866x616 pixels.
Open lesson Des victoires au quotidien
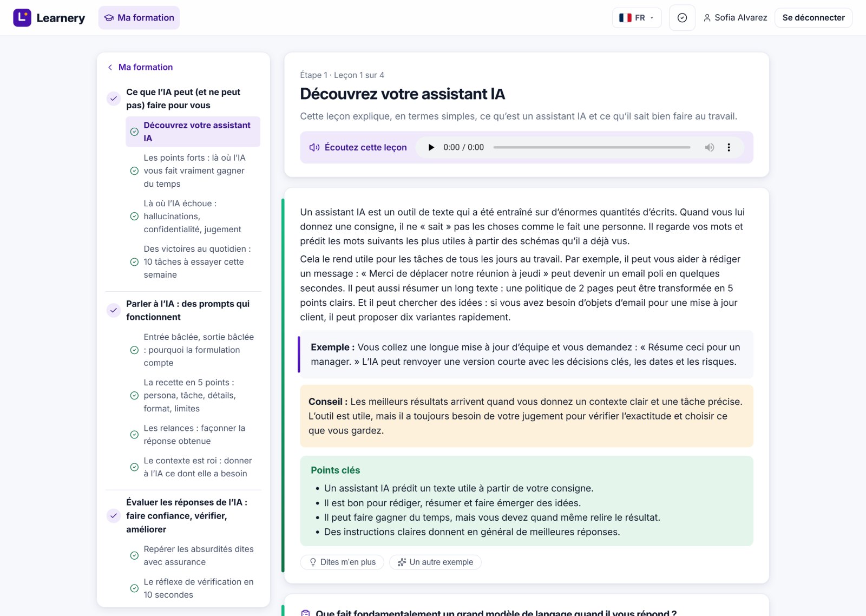click(x=193, y=262)
